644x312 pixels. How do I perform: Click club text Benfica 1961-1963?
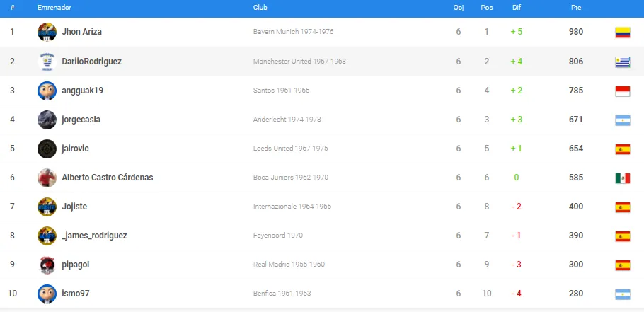click(282, 294)
